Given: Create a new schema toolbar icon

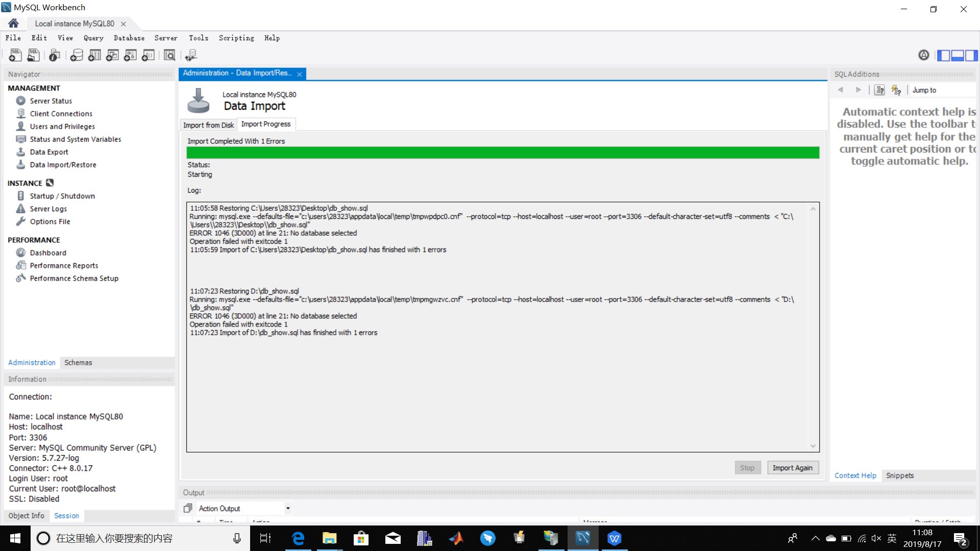Looking at the screenshot, I should coord(77,55).
